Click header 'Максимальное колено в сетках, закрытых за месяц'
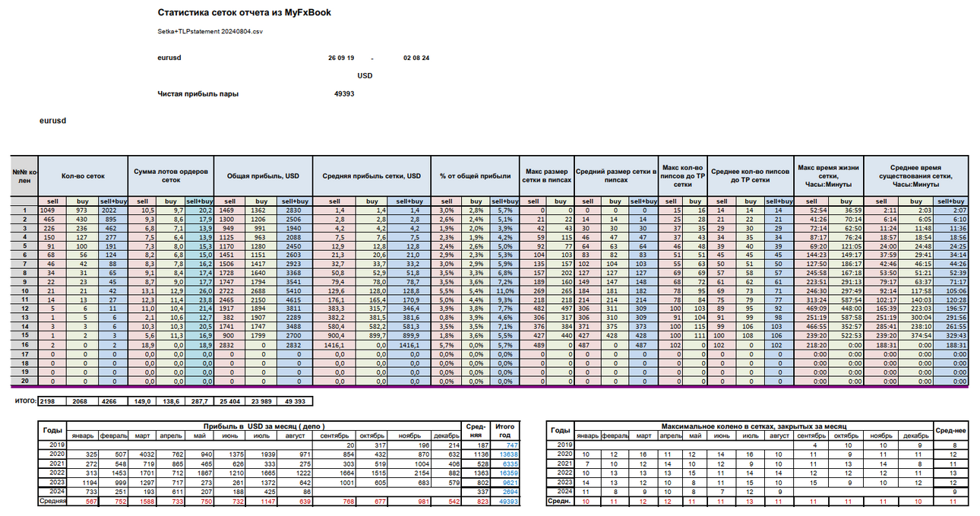980x516 pixels. (x=755, y=427)
